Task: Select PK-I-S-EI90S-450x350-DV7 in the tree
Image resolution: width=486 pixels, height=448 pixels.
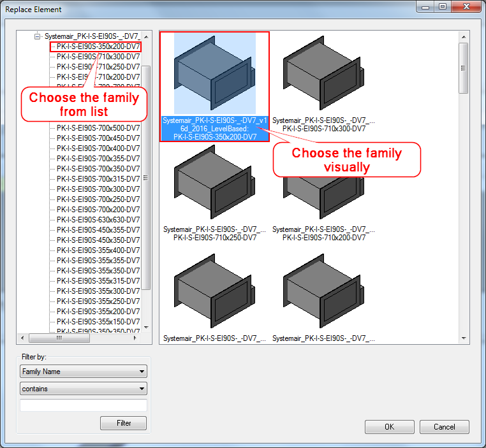Action: [98, 240]
